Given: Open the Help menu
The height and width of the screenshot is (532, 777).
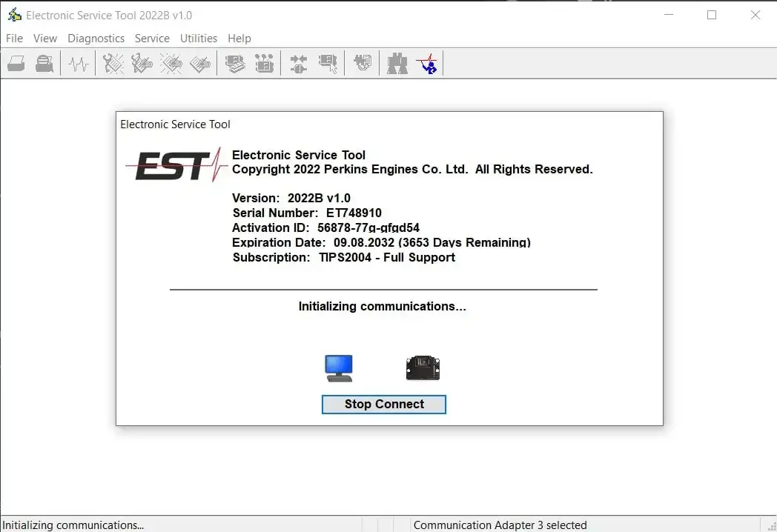Looking at the screenshot, I should pyautogui.click(x=239, y=38).
